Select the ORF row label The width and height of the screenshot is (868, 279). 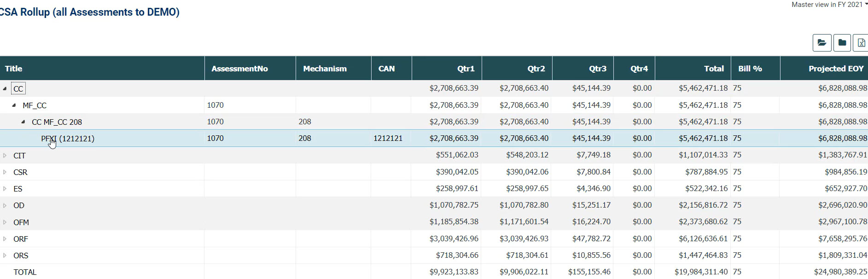coord(21,239)
